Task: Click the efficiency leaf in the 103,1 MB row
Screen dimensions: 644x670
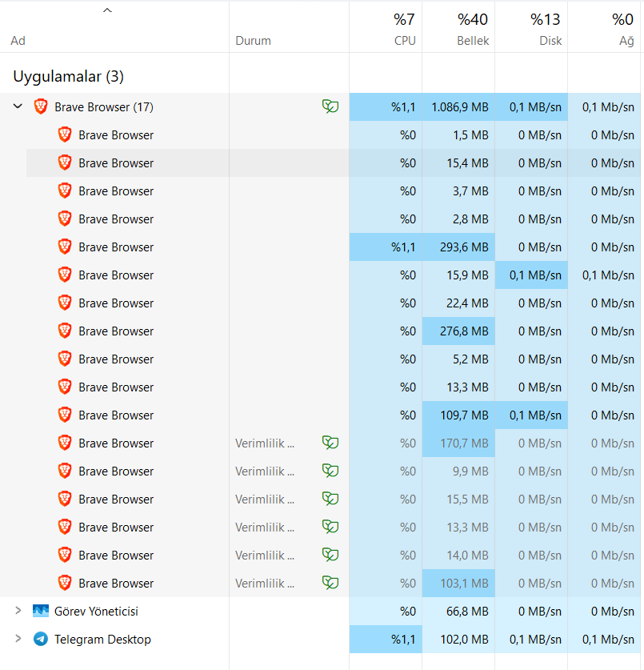Action: (x=330, y=583)
